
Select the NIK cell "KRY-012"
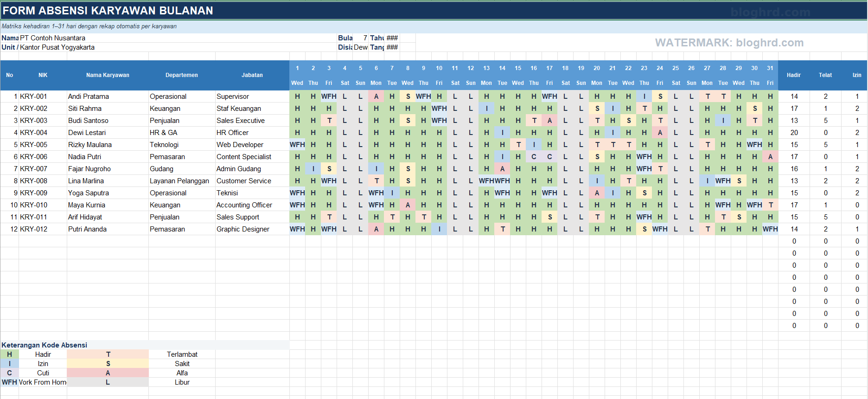pos(43,229)
